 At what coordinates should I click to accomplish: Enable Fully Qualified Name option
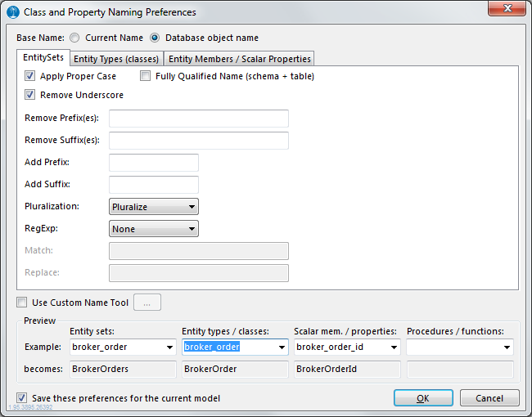(146, 76)
